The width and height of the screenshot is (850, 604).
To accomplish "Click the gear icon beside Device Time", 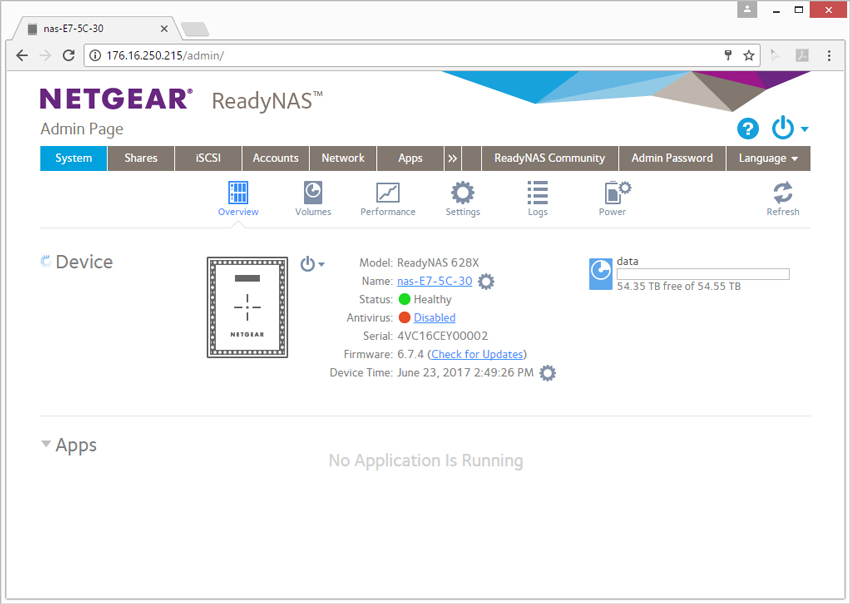I will (x=548, y=373).
